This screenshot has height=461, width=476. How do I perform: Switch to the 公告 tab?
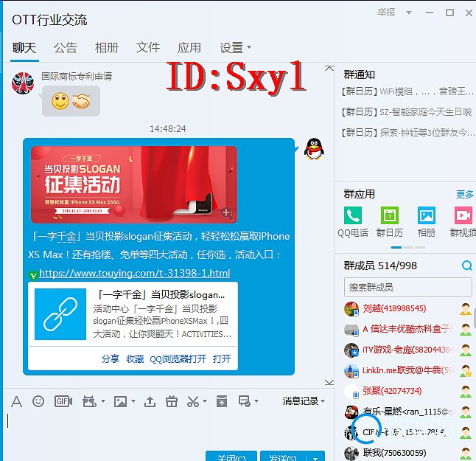click(x=66, y=48)
